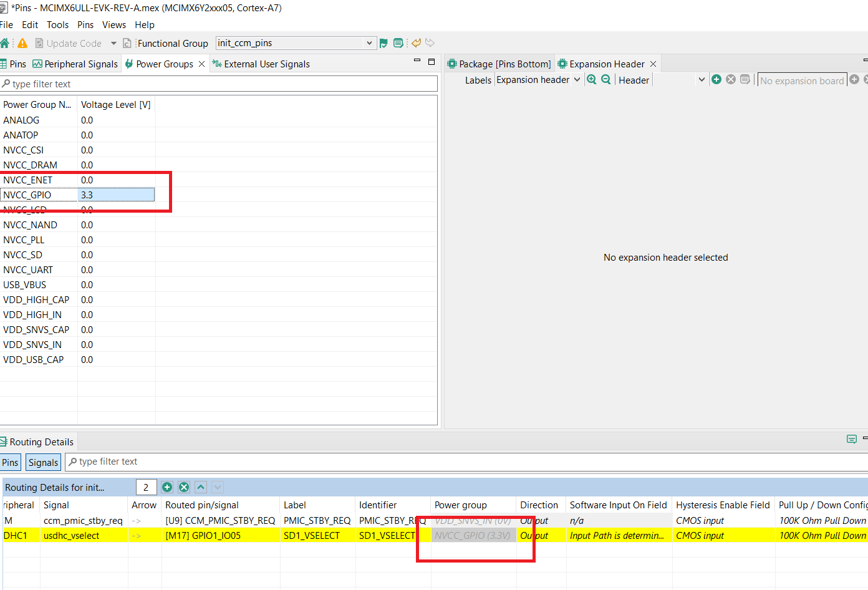Click the power groups filter text field

[218, 84]
